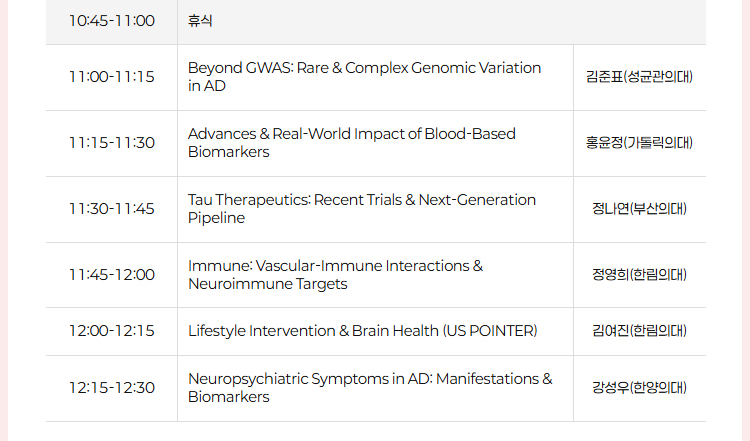Select Lifestyle Intervention & Brain Health title
The height and width of the screenshot is (441, 750).
click(x=363, y=331)
